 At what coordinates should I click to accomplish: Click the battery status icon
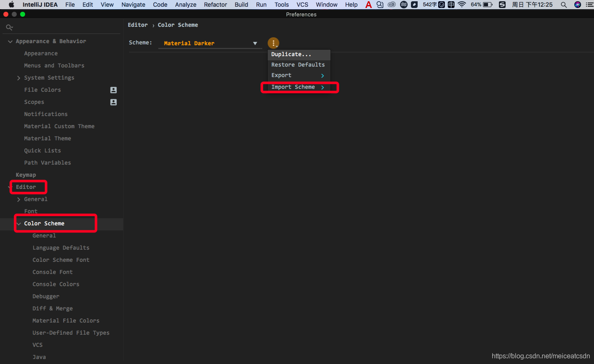[488, 5]
